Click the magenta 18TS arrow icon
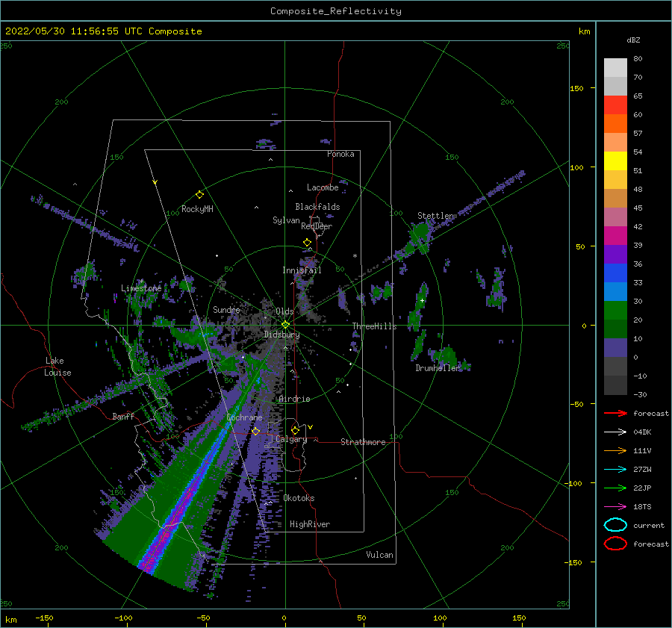 click(615, 506)
